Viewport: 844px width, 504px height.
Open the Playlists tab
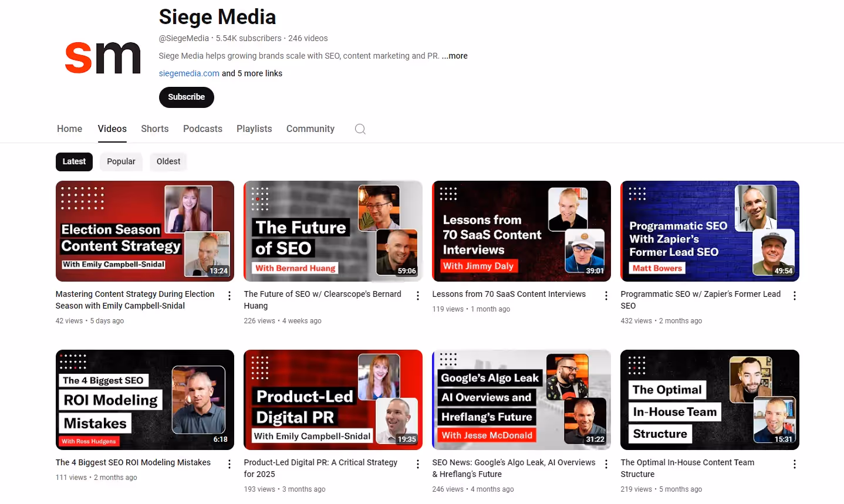pos(254,129)
